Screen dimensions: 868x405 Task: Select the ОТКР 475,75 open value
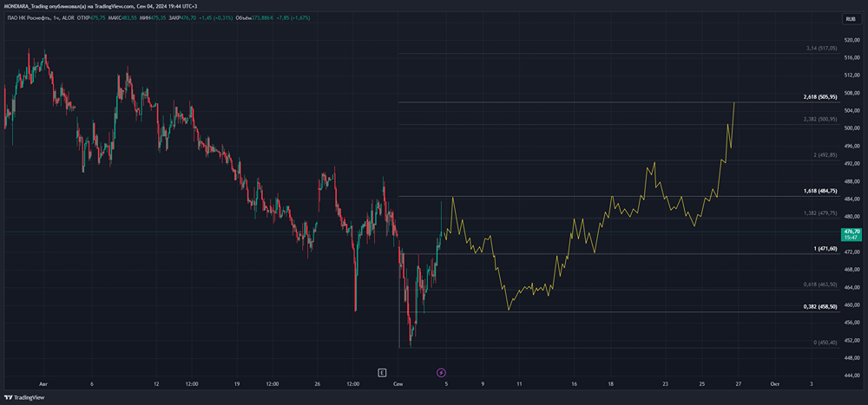point(92,17)
